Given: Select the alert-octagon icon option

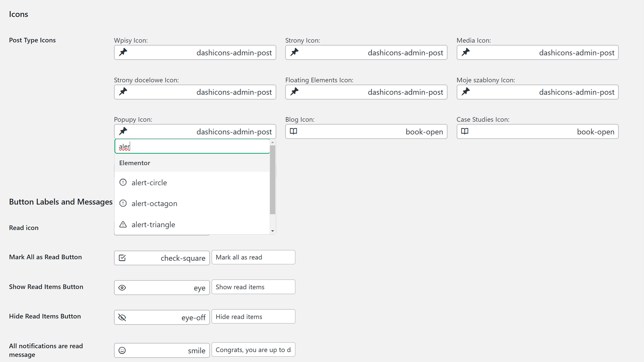Looking at the screenshot, I should pos(192,203).
